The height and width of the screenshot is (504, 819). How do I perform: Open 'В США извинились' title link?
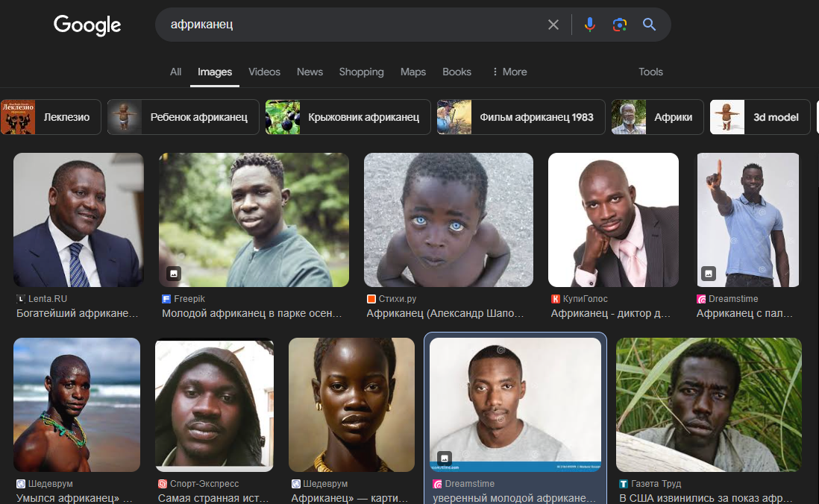706,498
